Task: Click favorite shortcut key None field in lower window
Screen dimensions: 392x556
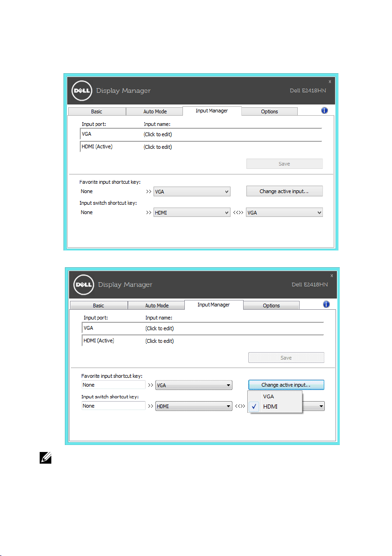Action: coord(113,385)
